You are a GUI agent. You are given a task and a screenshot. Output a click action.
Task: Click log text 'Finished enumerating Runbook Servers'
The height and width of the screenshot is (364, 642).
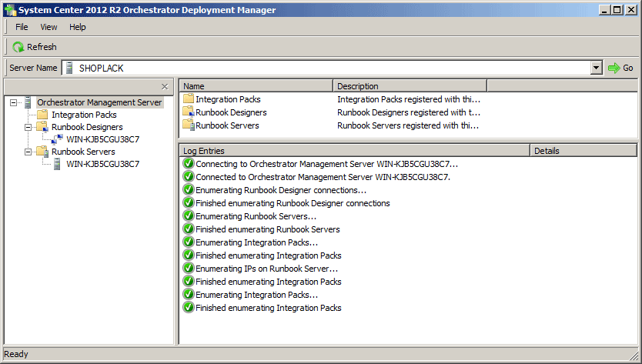click(268, 229)
